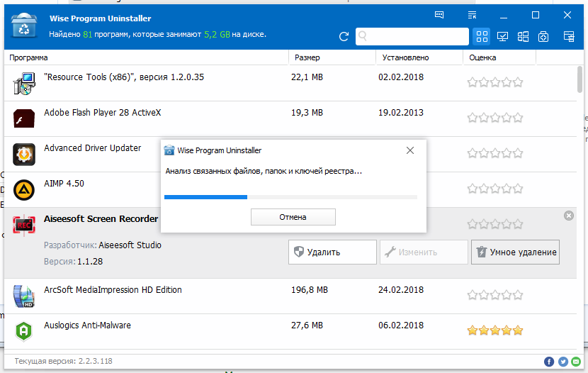
Task: Click the 24.02.2018 install date
Action: 401,290
